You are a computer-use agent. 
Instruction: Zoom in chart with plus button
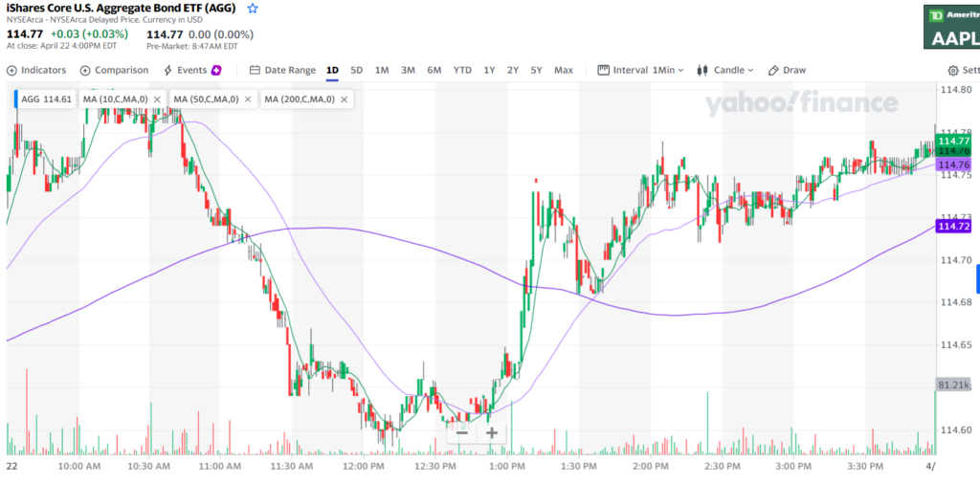(492, 432)
